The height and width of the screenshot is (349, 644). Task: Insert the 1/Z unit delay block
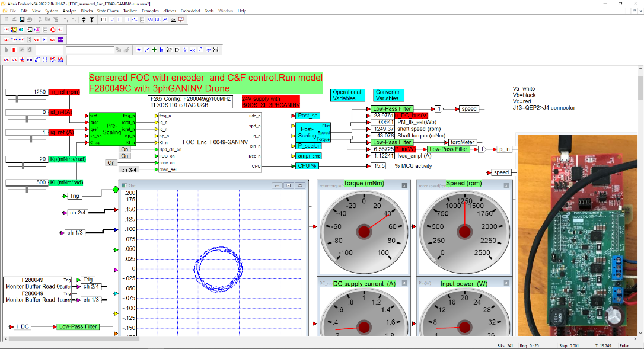(14, 59)
